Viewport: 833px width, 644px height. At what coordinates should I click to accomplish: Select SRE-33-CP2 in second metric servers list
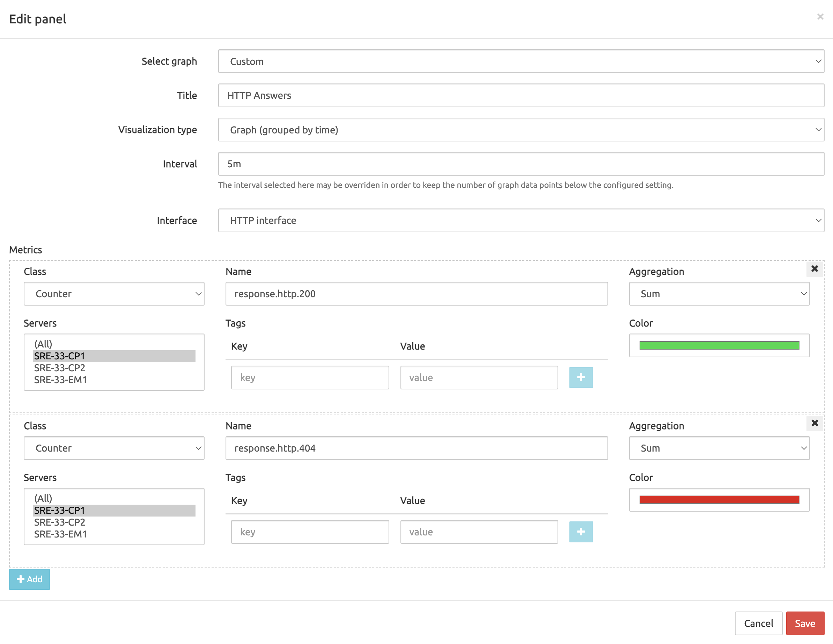[x=59, y=521]
